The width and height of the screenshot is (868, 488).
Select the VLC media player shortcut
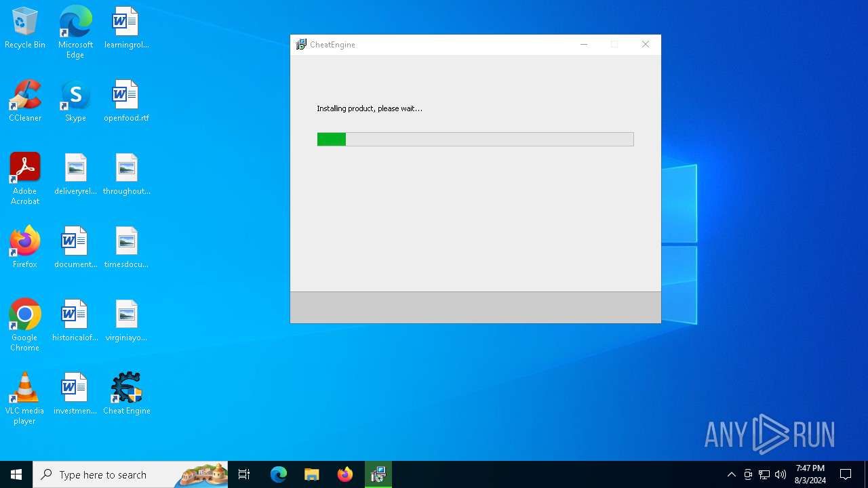[25, 398]
